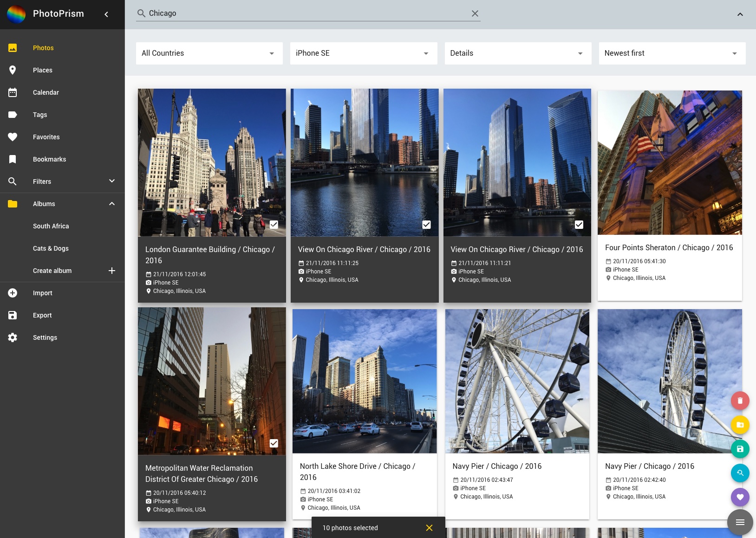Uncheck the London Guarantee Building photo
This screenshot has width=756, height=538.
274,225
